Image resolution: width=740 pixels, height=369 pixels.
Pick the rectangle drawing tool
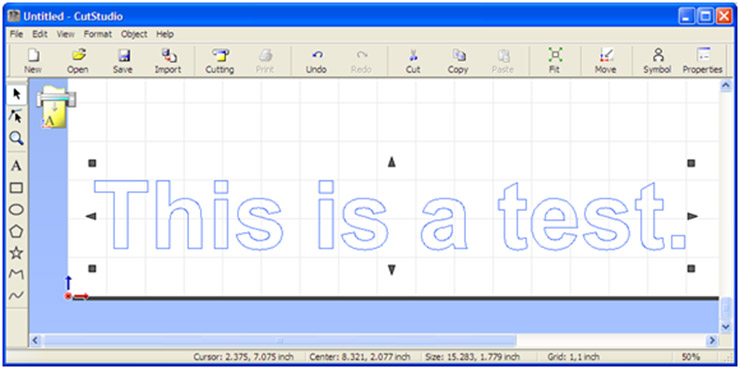[17, 188]
